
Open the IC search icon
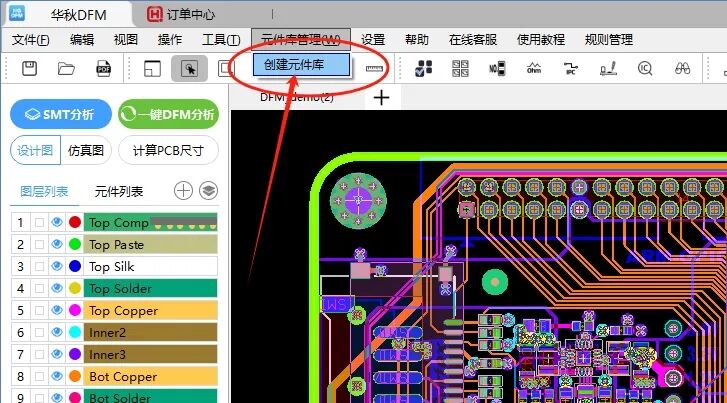(645, 69)
